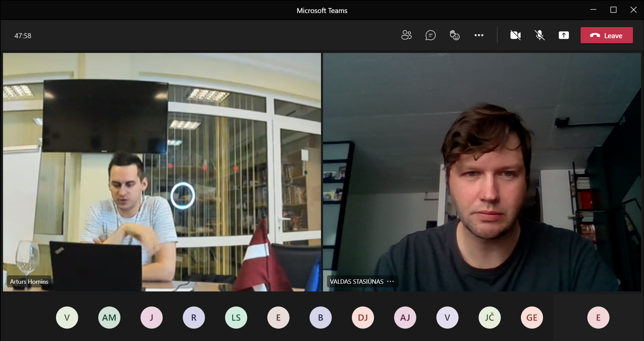
Task: Minimize the Microsoft Teams window
Action: [593, 10]
